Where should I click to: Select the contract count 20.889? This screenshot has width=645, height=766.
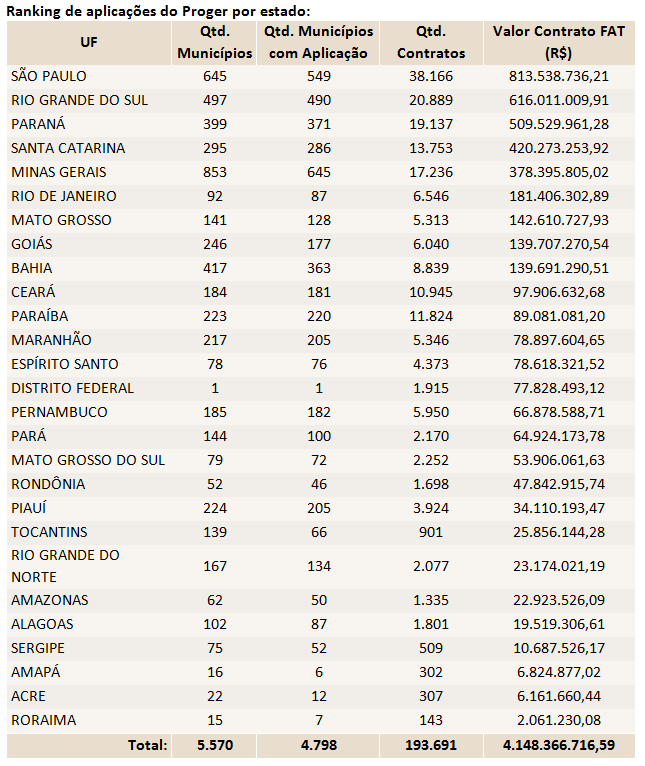[431, 100]
